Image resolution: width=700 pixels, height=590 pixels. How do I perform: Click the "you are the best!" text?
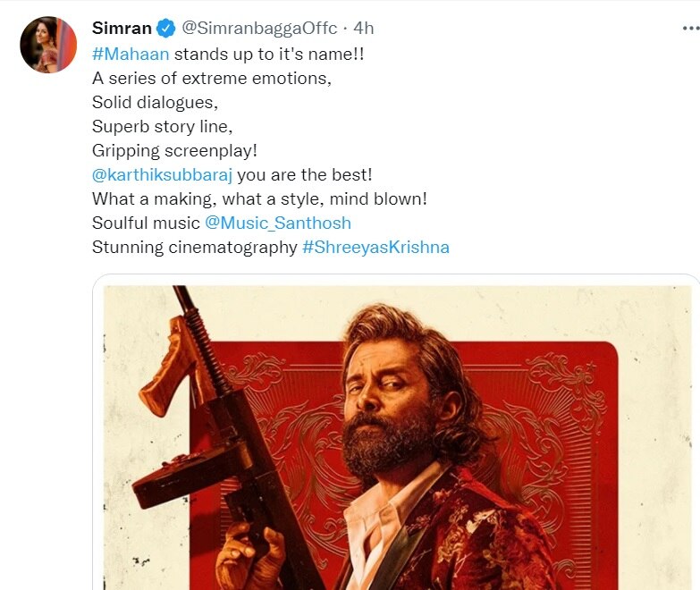click(304, 174)
